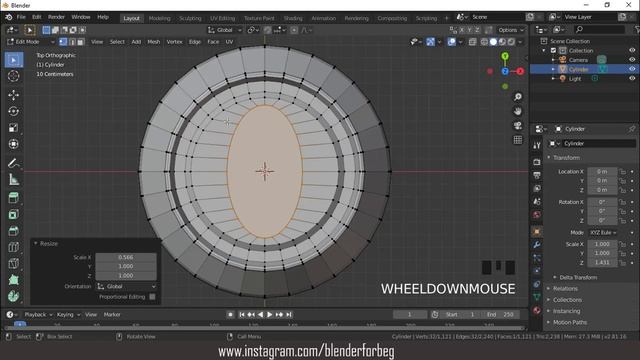Select the Spin tool
Screen dimensions: 640x360
[13, 296]
